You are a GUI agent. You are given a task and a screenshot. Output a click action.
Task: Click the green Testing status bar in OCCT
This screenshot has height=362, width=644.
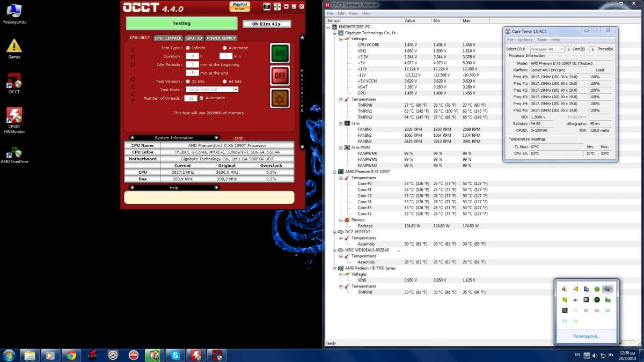181,23
